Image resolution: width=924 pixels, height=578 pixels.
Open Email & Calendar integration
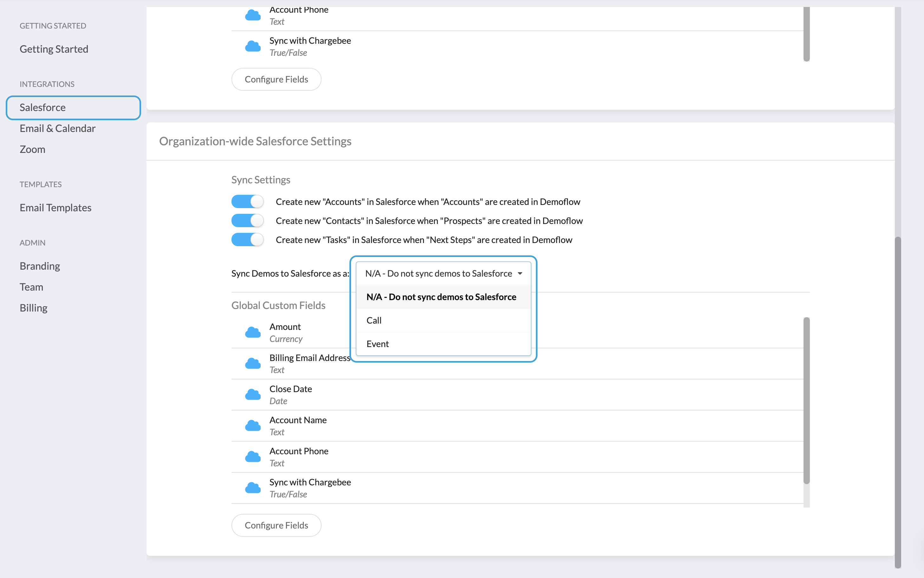pos(57,128)
